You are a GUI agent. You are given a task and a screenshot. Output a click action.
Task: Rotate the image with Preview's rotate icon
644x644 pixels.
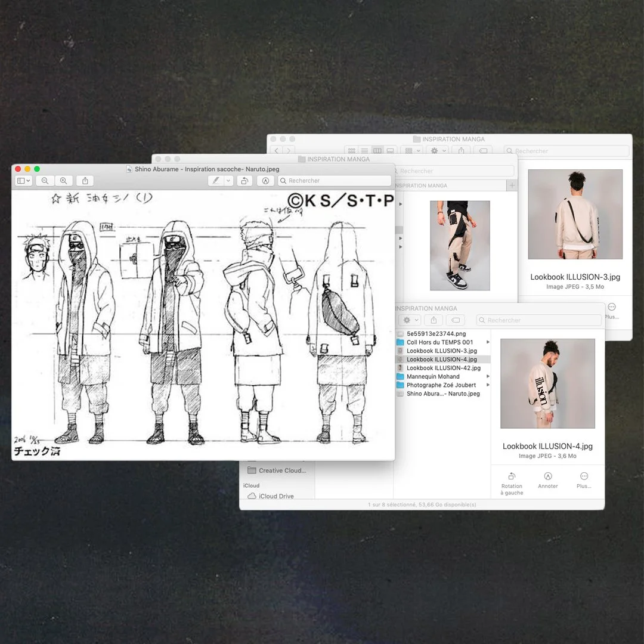coord(244,181)
